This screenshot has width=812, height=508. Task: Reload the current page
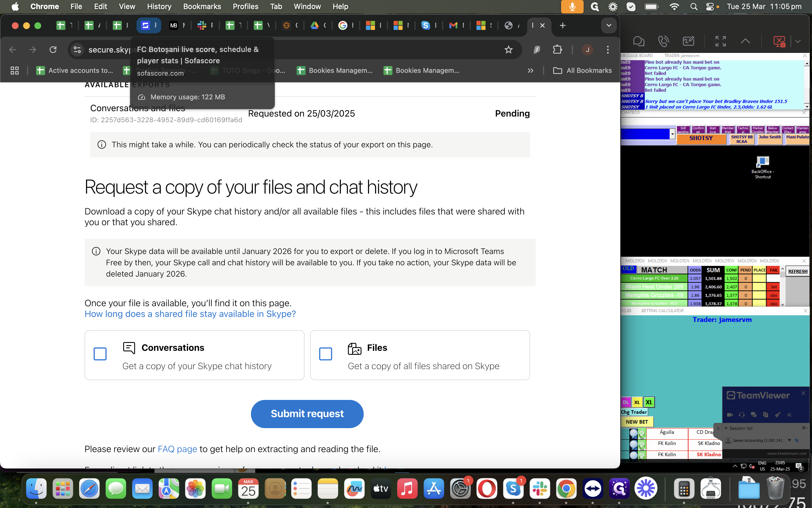coord(53,50)
